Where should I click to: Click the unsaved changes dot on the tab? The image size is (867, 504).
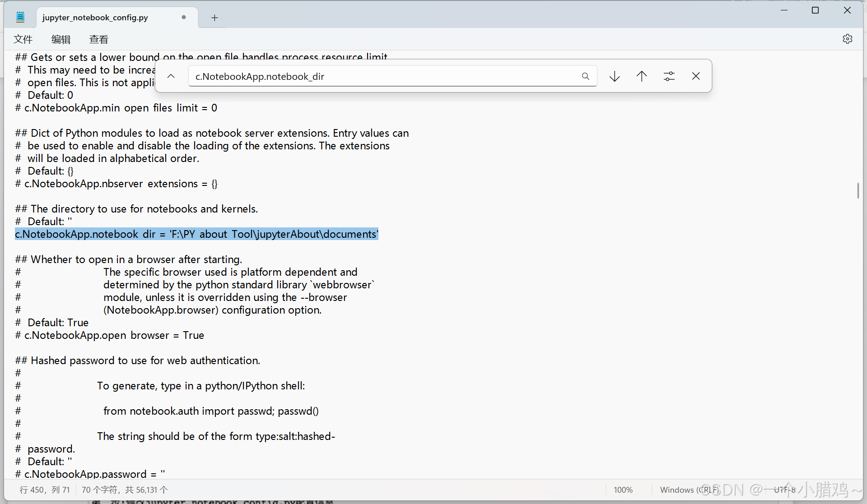[x=184, y=17]
